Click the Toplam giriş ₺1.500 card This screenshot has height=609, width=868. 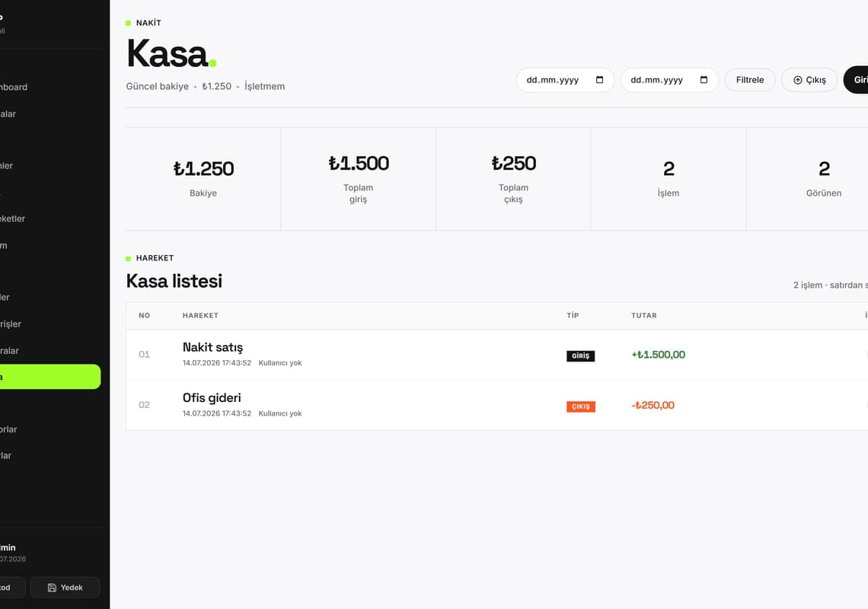pyautogui.click(x=358, y=179)
